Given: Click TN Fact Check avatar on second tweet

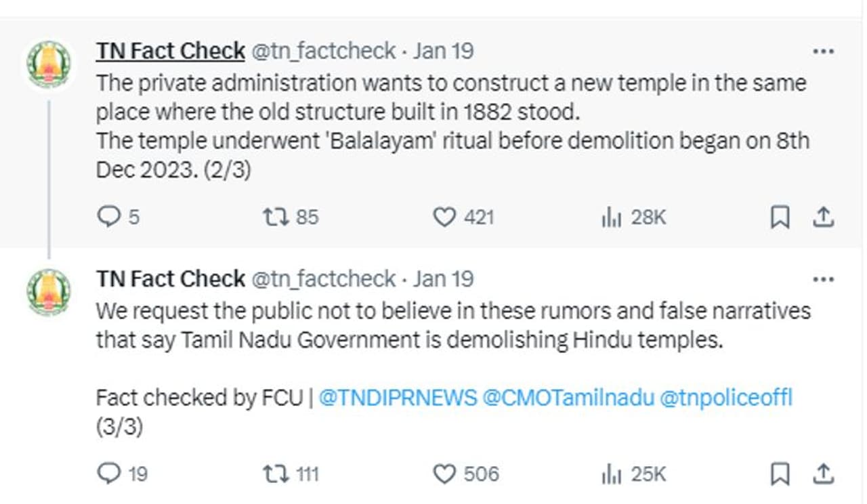Looking at the screenshot, I should point(48,292).
